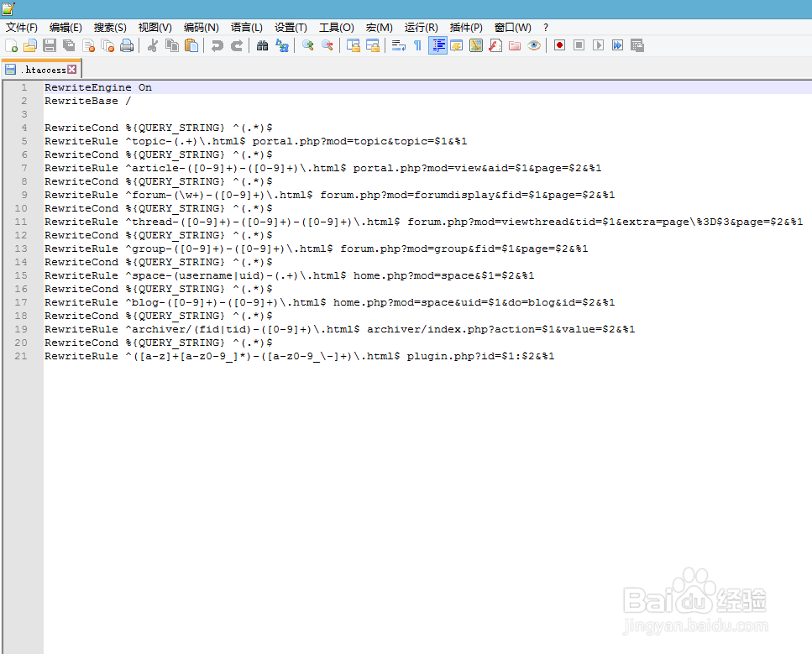Open the user defined language icon

pyautogui.click(x=457, y=45)
